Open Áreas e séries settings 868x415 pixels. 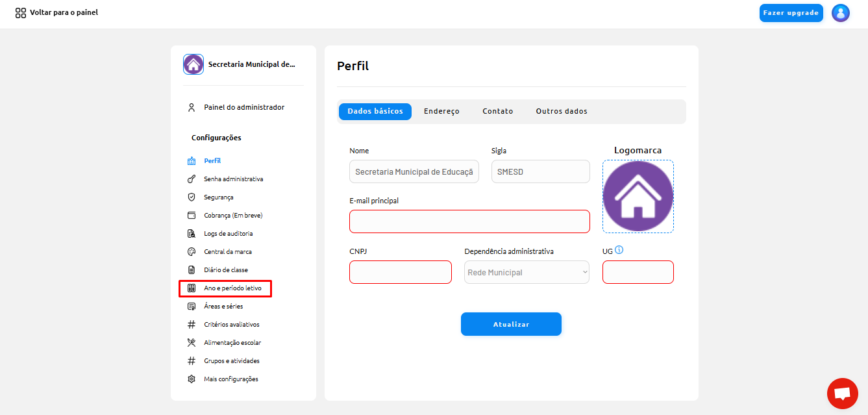[223, 307]
